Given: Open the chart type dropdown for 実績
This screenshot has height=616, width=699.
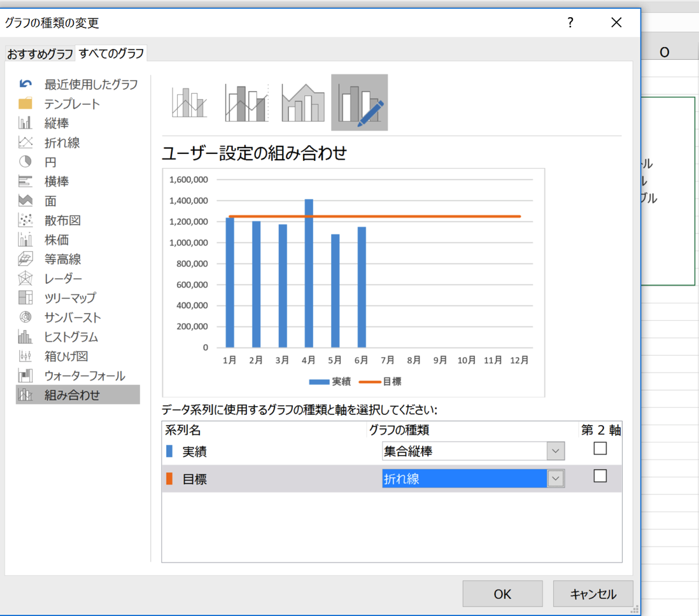Looking at the screenshot, I should [556, 451].
